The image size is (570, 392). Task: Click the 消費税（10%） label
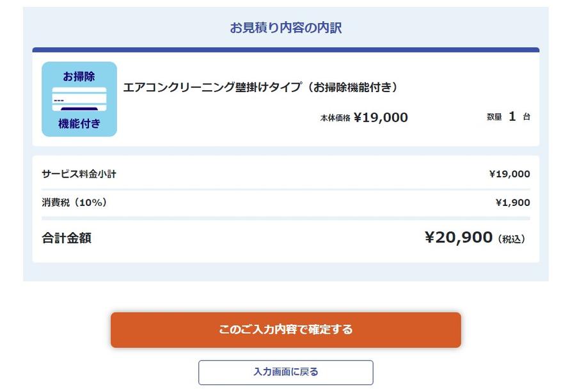[x=74, y=203]
